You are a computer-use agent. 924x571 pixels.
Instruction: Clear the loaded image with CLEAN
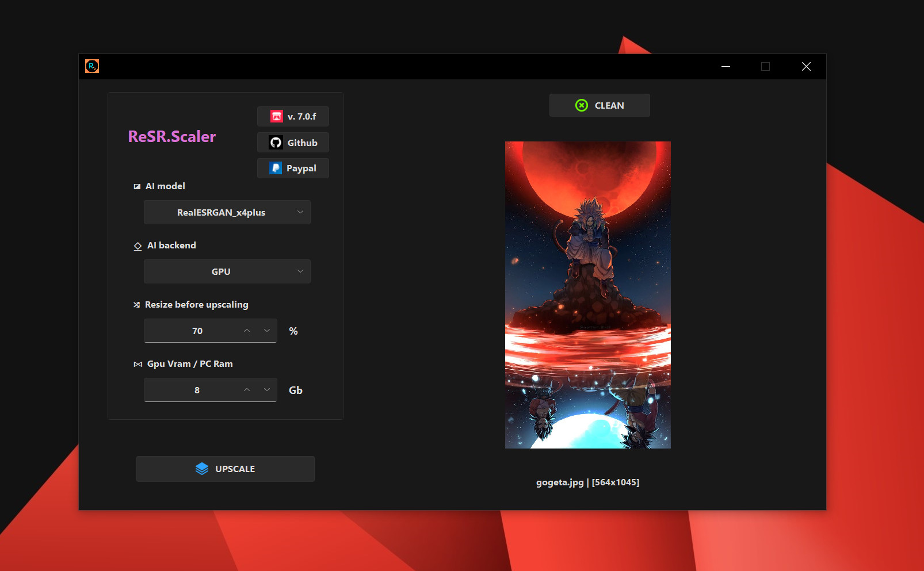click(x=600, y=105)
